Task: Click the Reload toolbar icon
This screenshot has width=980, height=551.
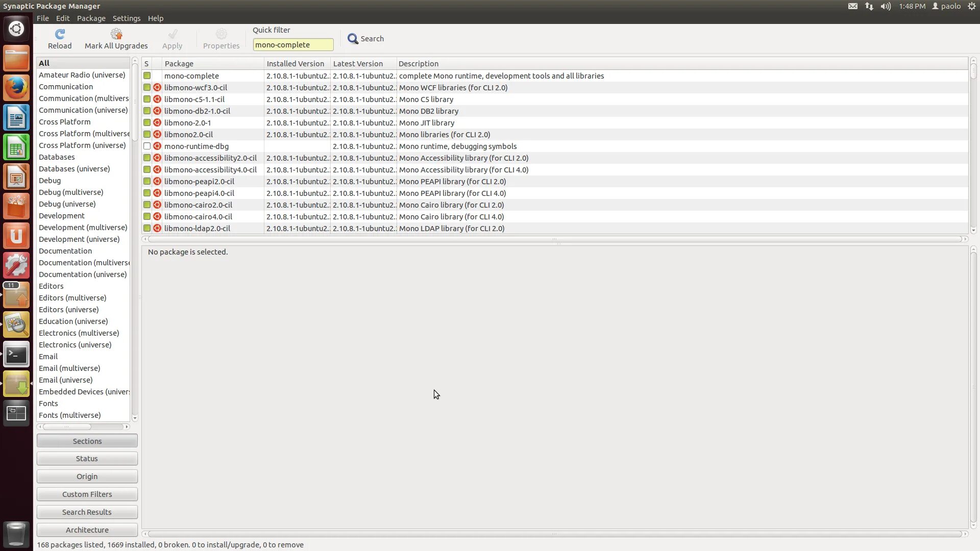Action: tap(60, 34)
